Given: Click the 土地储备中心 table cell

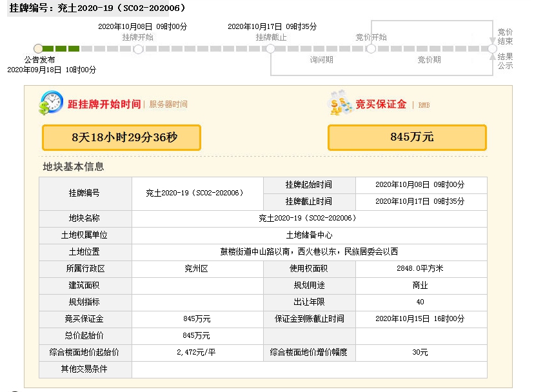Looking at the screenshot, I should click(x=309, y=235).
